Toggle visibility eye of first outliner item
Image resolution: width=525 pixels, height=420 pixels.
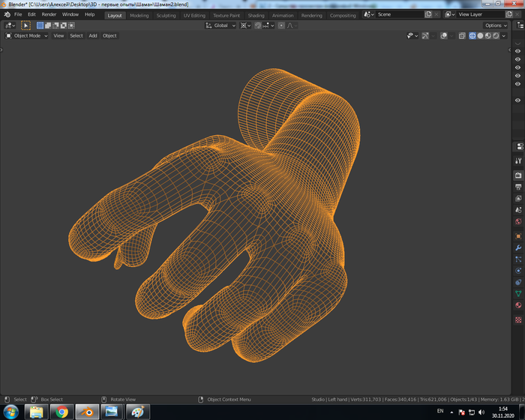[517, 51]
